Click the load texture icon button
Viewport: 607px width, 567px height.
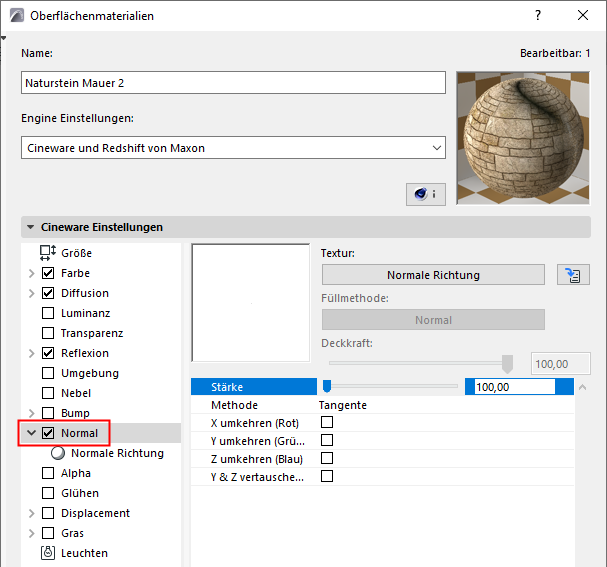[573, 275]
